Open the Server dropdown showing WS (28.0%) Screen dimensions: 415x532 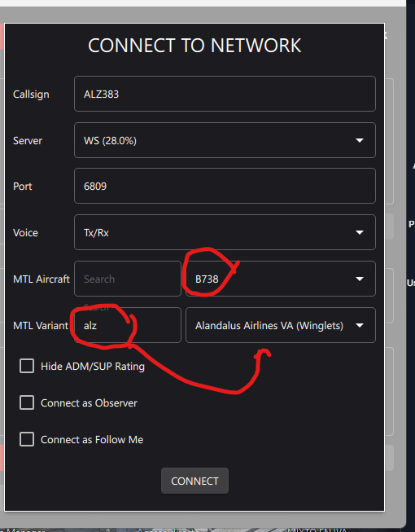(225, 140)
